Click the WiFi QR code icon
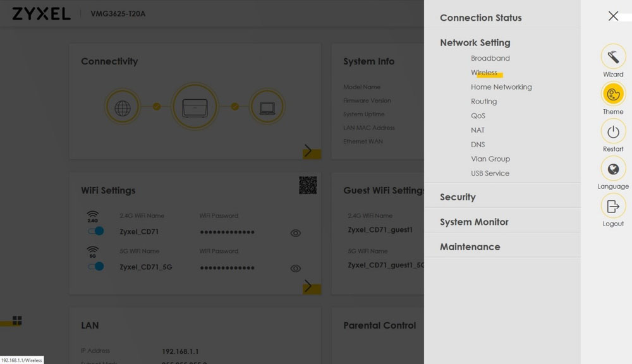Screen dimensions: 632x364 [x=308, y=185]
